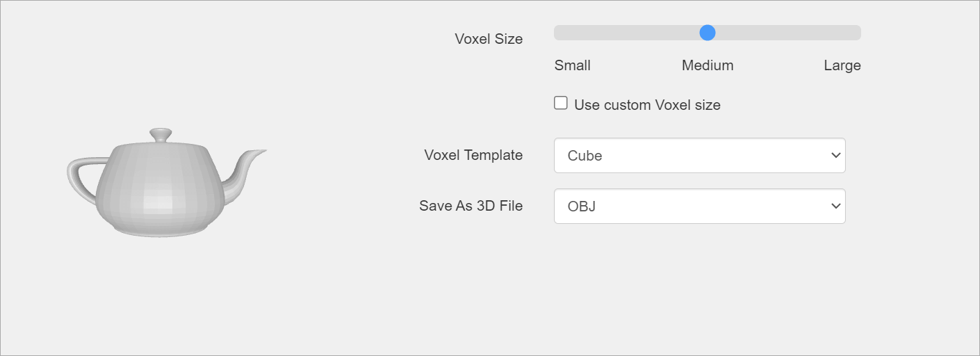Click the Save As 3D File label
The width and height of the screenshot is (980, 356).
coord(471,206)
